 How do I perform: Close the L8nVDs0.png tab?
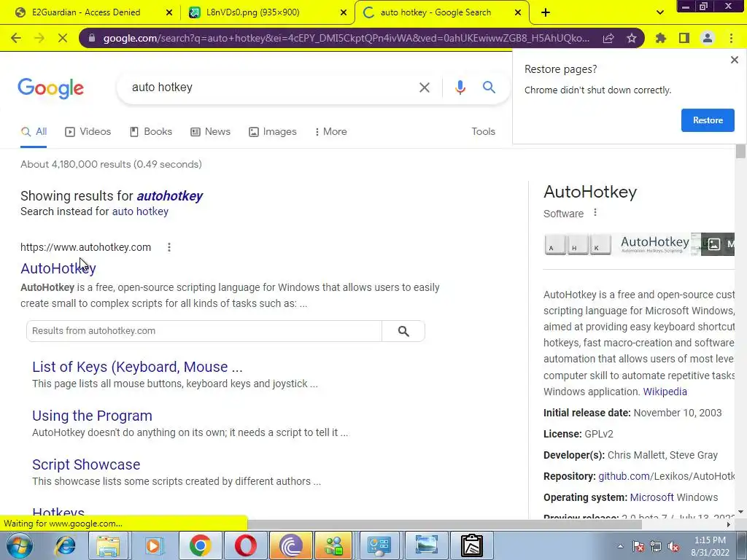[344, 13]
